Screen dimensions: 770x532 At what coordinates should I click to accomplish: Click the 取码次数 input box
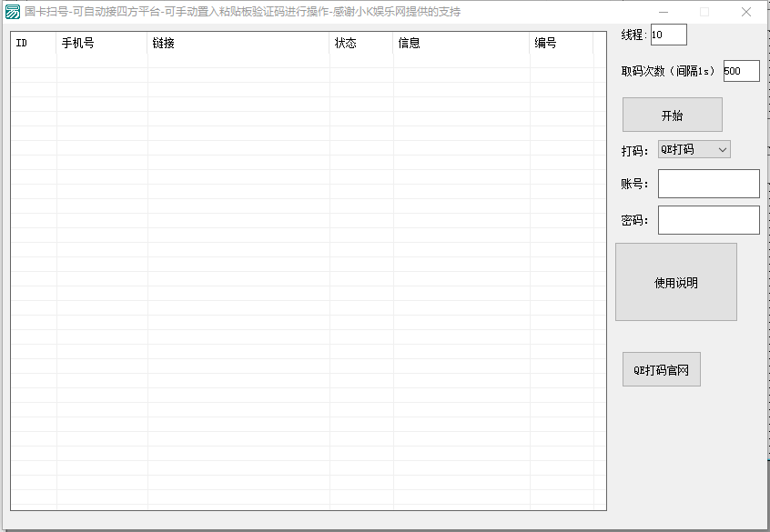(x=741, y=71)
